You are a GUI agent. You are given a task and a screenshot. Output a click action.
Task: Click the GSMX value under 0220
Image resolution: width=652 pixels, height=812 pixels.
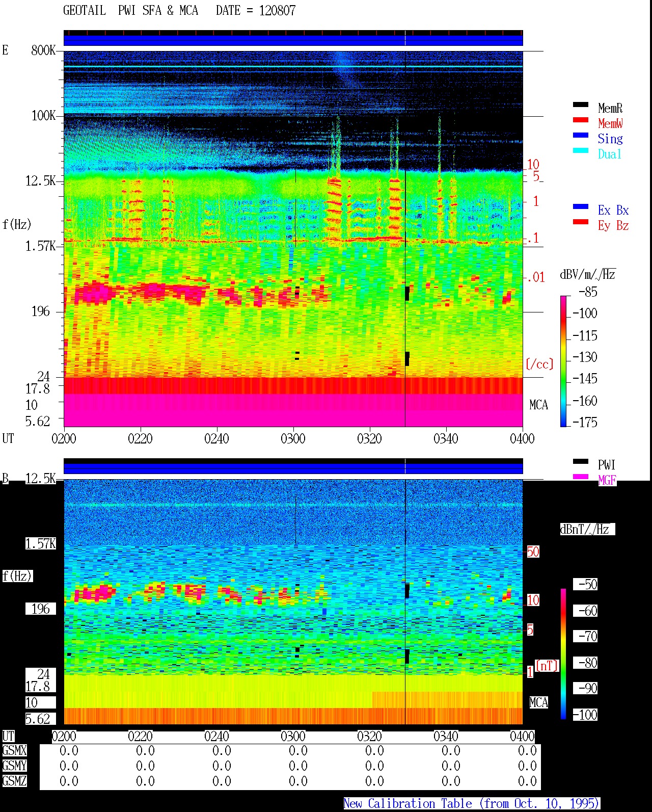145,750
